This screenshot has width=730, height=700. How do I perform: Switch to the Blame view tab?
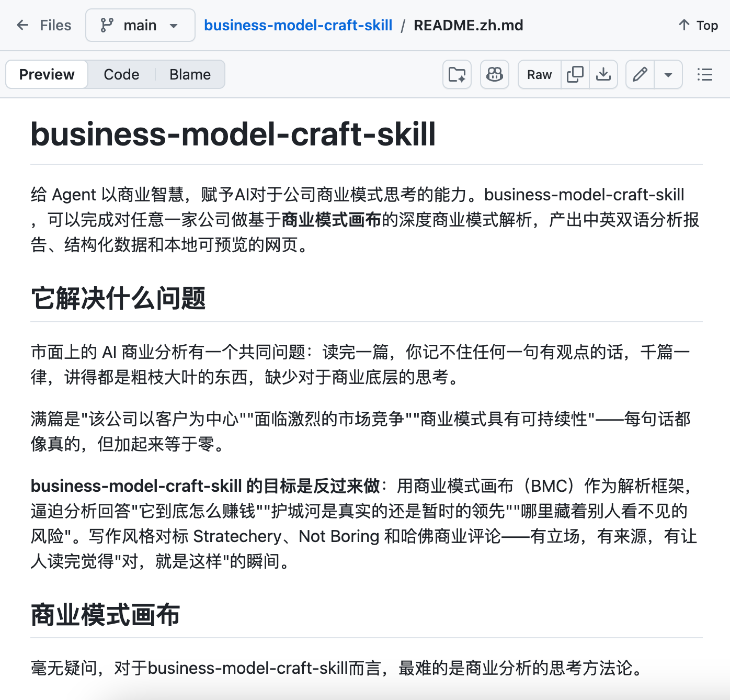pos(190,74)
